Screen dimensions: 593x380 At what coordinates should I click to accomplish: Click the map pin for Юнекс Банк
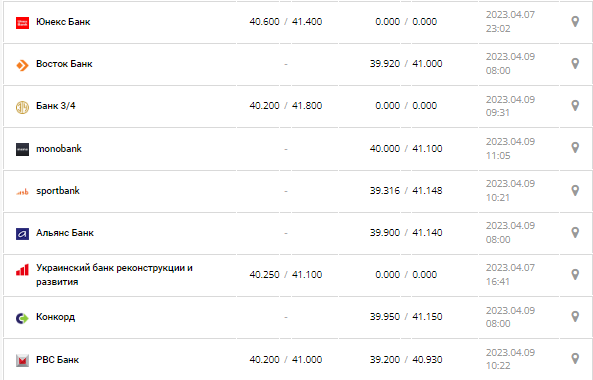(x=575, y=22)
